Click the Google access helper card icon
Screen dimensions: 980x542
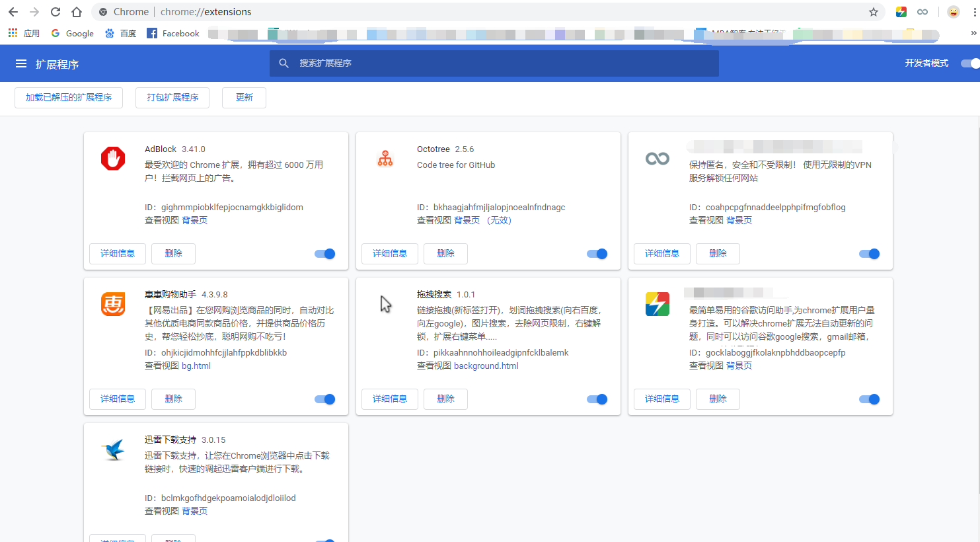click(x=658, y=304)
